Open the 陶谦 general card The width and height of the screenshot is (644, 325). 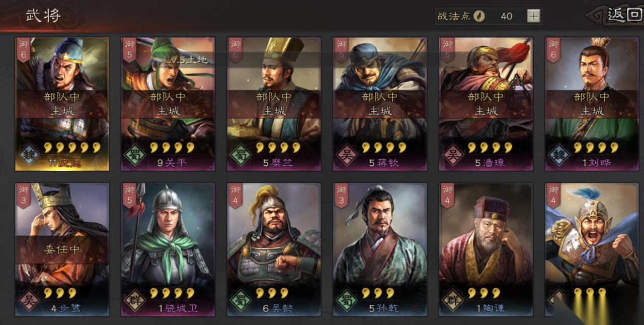coord(486,249)
